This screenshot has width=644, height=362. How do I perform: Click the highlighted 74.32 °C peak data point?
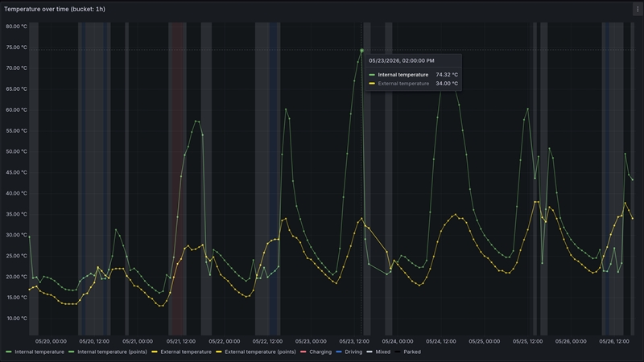point(361,51)
